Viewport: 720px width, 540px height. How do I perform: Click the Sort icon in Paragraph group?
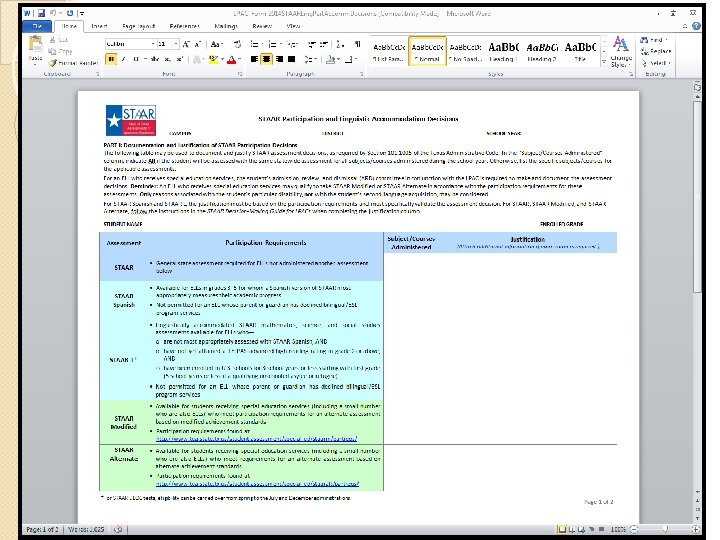[x=340, y=45]
